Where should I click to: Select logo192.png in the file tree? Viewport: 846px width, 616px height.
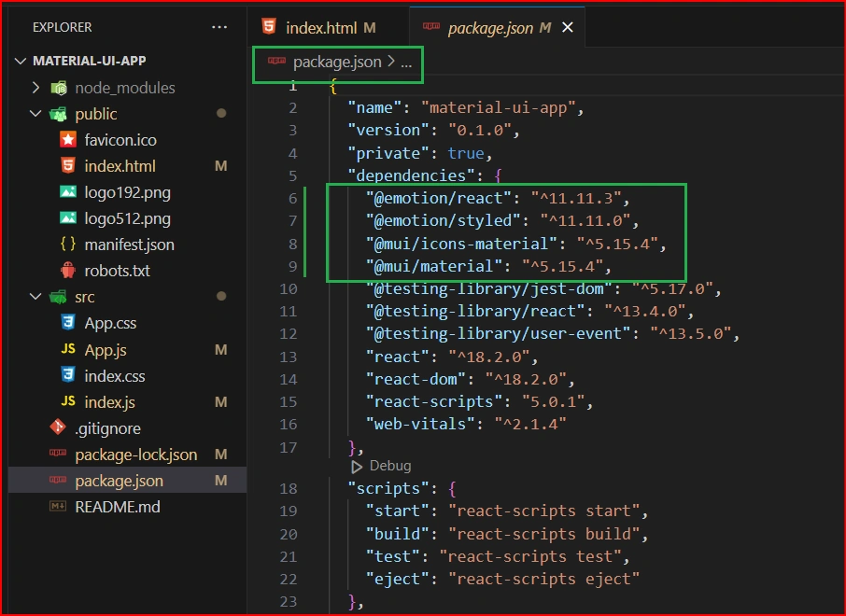127,192
